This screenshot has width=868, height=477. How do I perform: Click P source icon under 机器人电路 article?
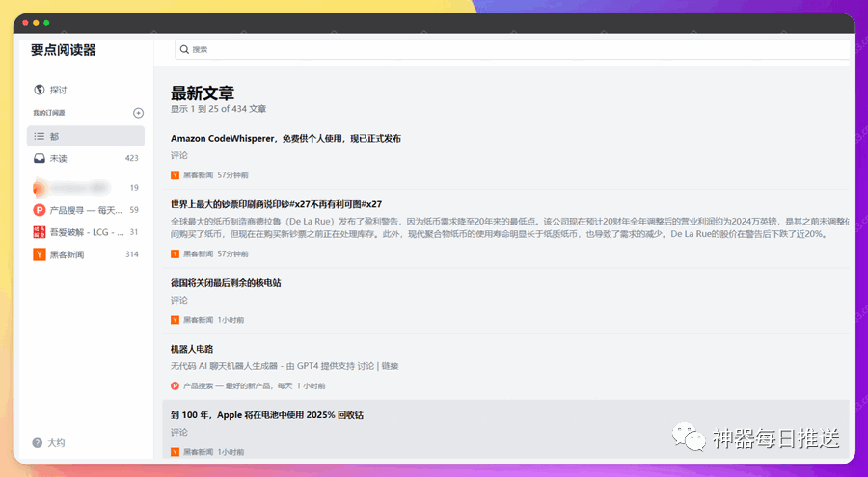pos(175,385)
